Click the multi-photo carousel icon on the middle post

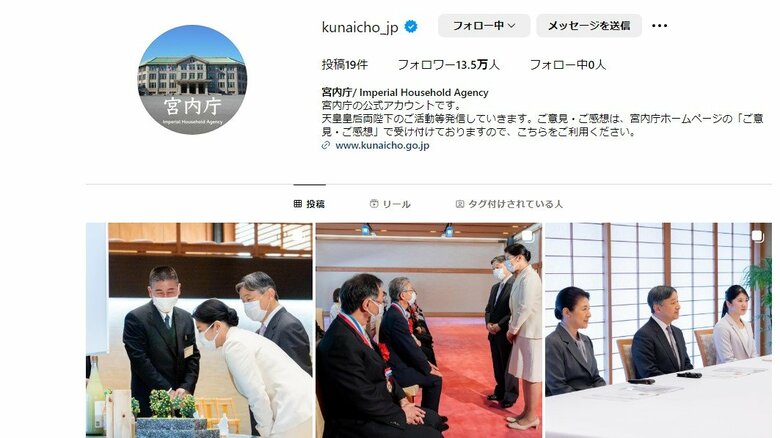pyautogui.click(x=527, y=236)
